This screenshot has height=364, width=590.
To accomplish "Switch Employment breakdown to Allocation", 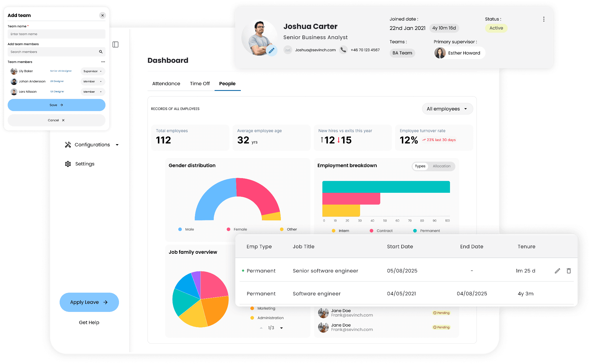I will pyautogui.click(x=441, y=166).
